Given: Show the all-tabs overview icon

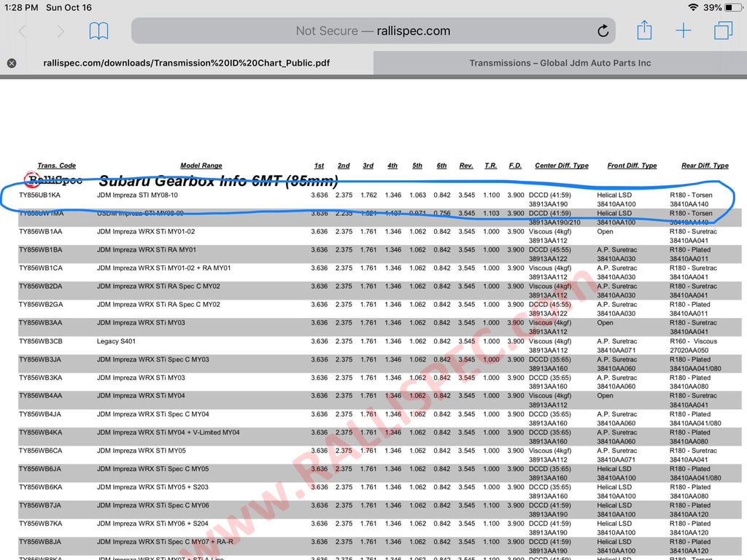Looking at the screenshot, I should click(x=723, y=31).
